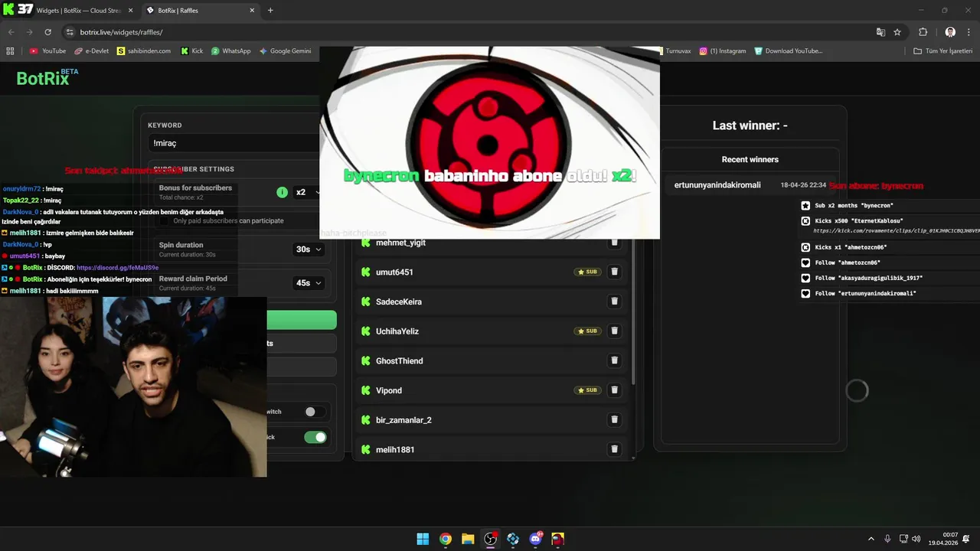Open Turnuvax bookmark
980x551 pixels.
point(677,51)
